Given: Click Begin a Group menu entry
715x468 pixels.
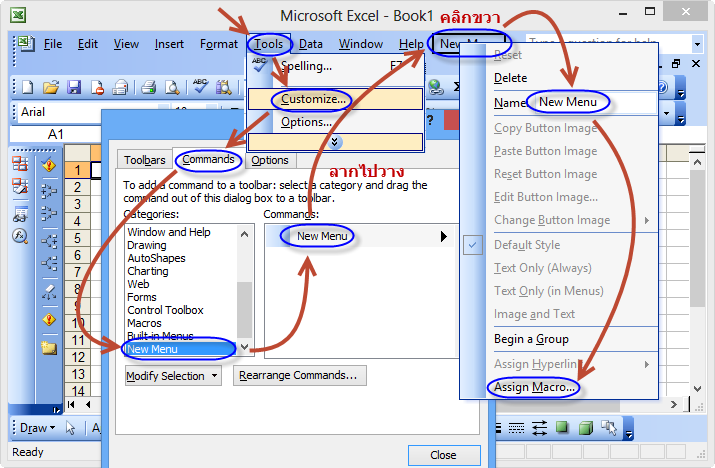Looking at the screenshot, I should (x=530, y=339).
